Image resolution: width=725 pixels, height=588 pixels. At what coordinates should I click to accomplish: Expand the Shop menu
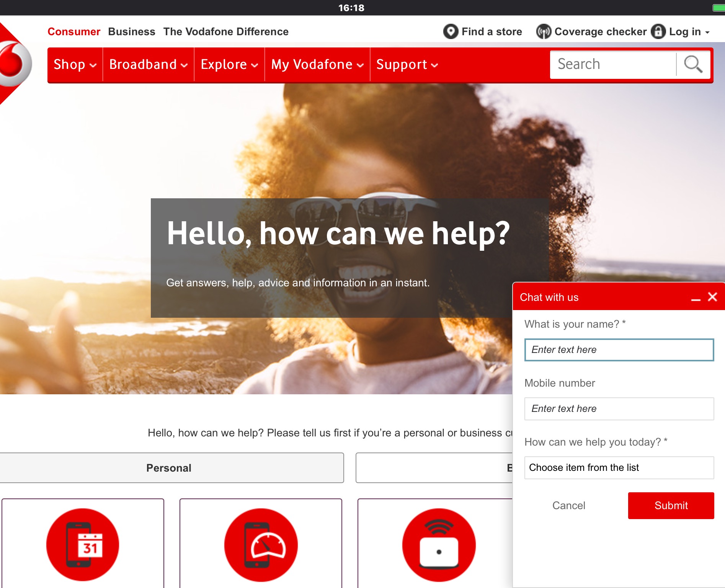[75, 64]
